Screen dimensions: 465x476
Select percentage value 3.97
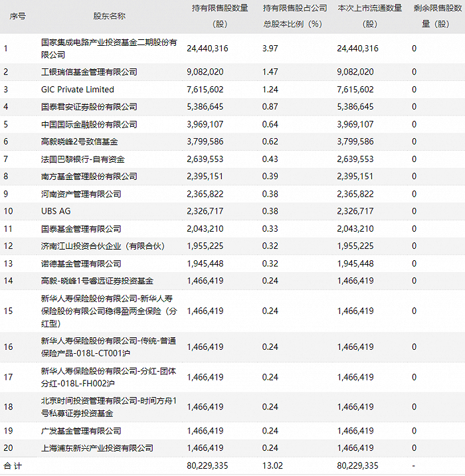tap(270, 48)
